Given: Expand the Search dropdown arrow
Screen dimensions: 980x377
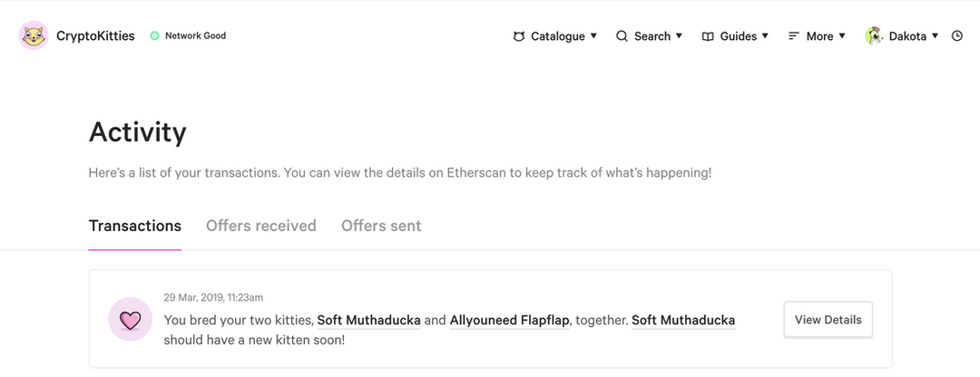Looking at the screenshot, I should (679, 36).
